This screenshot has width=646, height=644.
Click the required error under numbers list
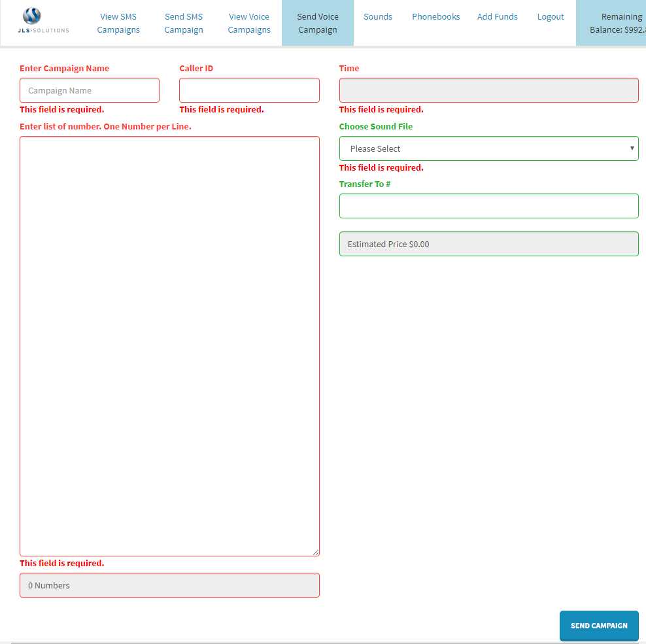click(62, 563)
